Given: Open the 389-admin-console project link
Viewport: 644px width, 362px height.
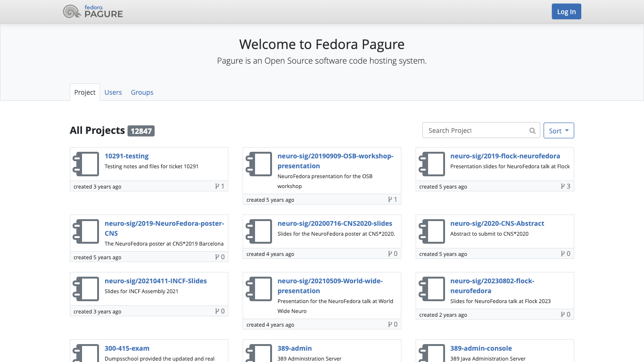Looking at the screenshot, I should 481,348.
